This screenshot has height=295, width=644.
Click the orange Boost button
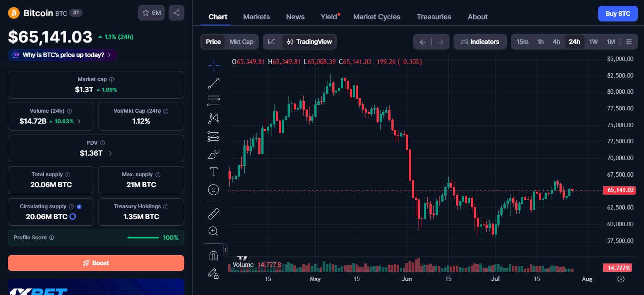tap(96, 263)
